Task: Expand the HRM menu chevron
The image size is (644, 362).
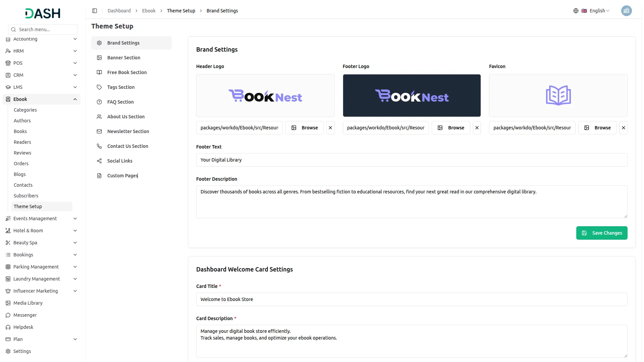Action: coord(75,51)
